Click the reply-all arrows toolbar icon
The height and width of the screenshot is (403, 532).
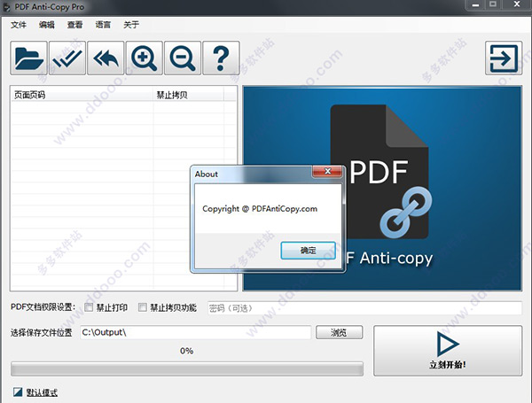click(x=106, y=58)
